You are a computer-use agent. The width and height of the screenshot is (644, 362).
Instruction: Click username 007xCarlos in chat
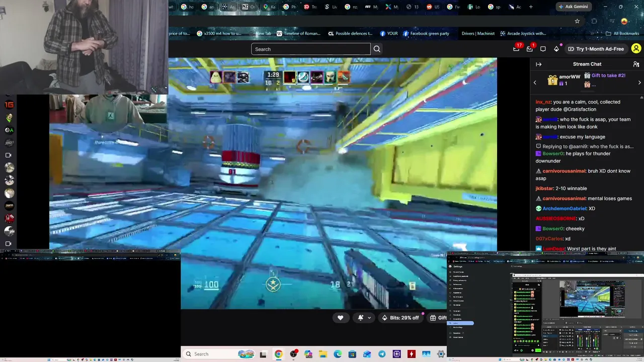tap(549, 239)
